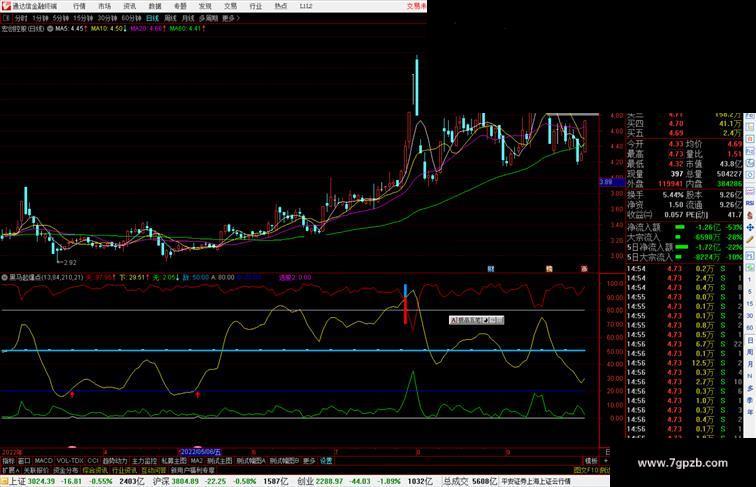Choose the CCI indicator
Image resolution: width=756 pixels, height=487 pixels.
(x=93, y=461)
